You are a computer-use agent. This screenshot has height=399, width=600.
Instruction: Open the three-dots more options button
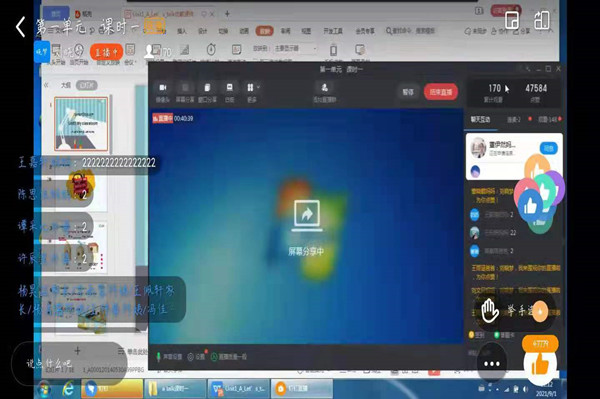(492, 363)
